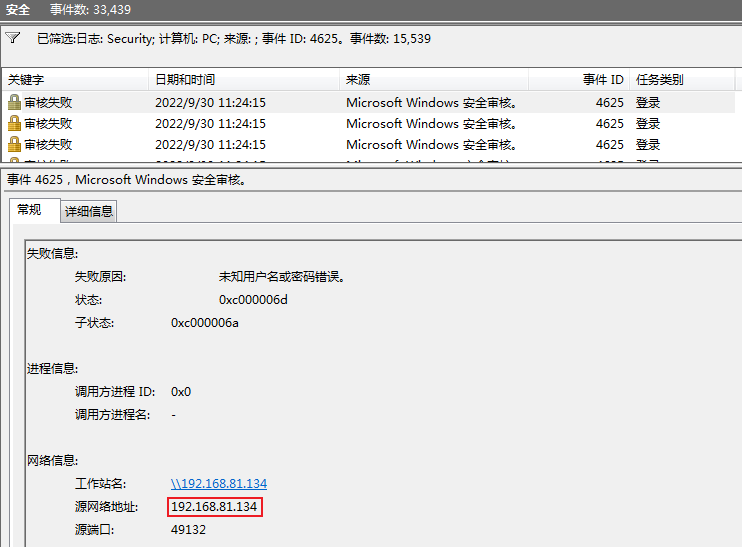This screenshot has height=547, width=742.
Task: Click the lock icon in the second 审核失败 row
Action: point(14,123)
